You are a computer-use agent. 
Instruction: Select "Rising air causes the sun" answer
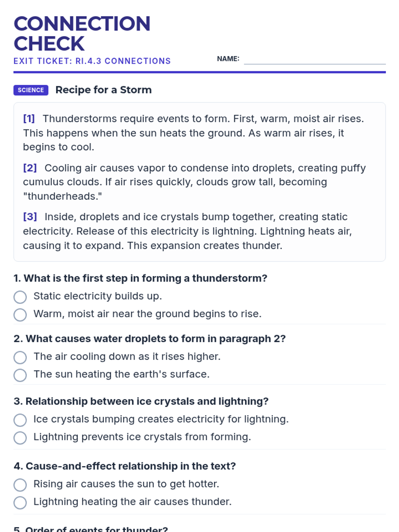pyautogui.click(x=20, y=485)
